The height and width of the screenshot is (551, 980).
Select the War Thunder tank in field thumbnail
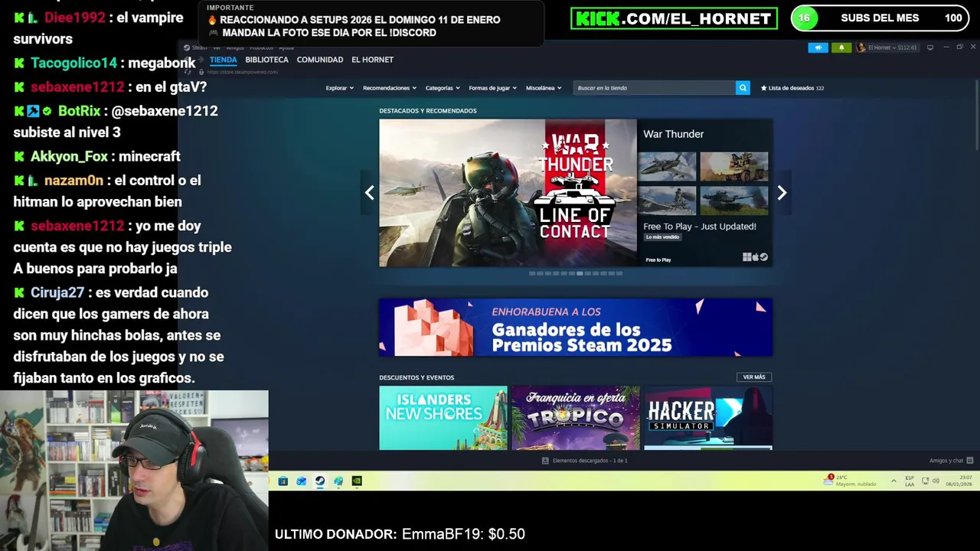[733, 201]
